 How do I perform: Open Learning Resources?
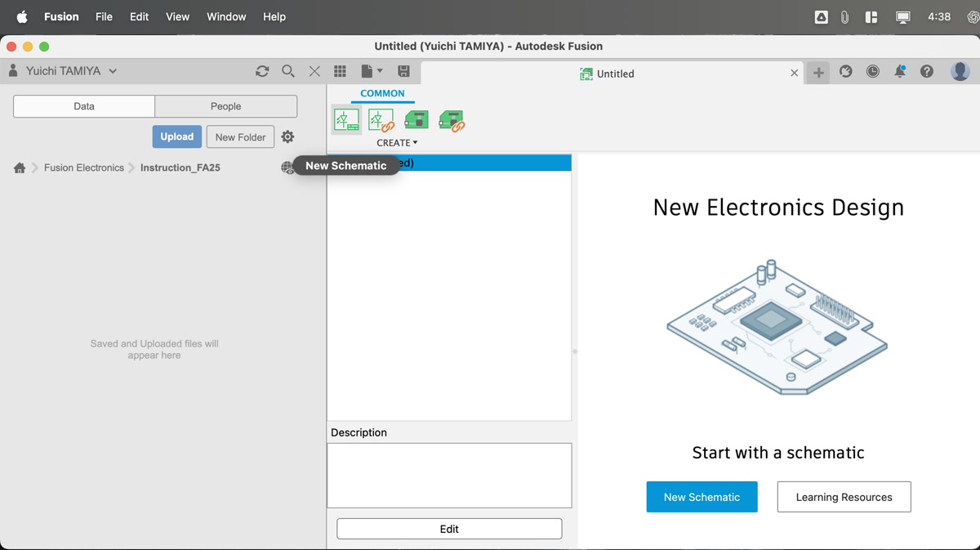(844, 497)
